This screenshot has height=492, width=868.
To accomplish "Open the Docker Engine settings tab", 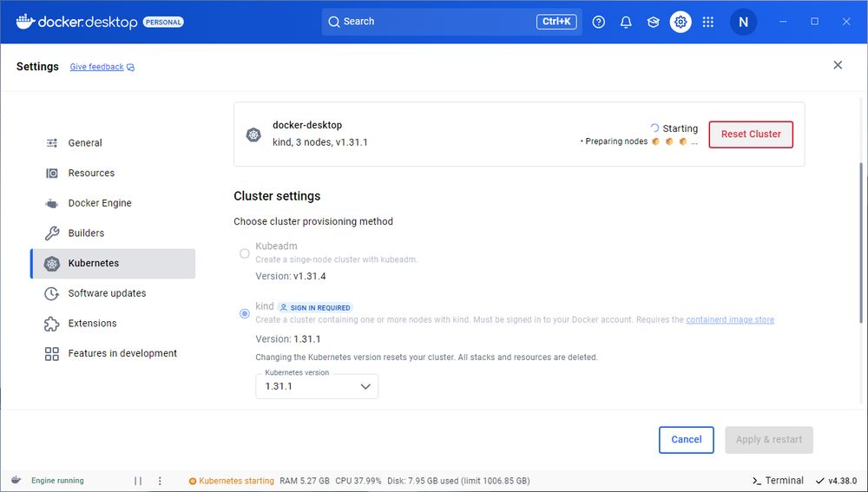I will coord(113,203).
